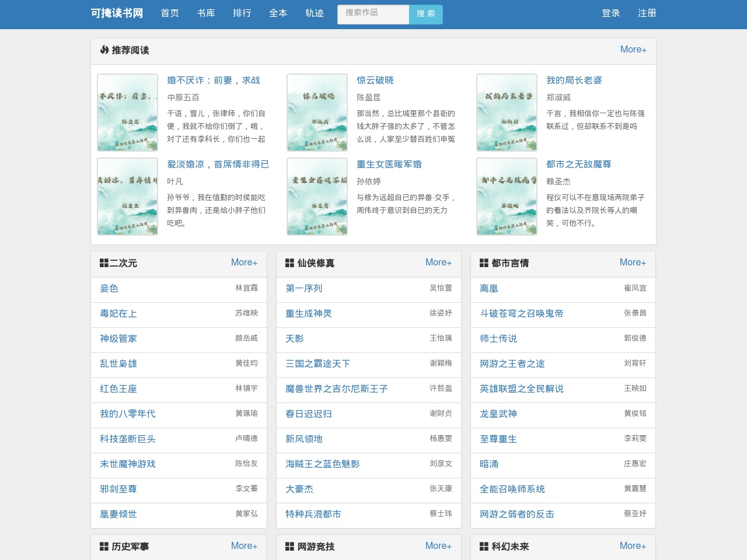Click More+ in the 仙侠修真 section
The image size is (747, 560).
tap(438, 262)
